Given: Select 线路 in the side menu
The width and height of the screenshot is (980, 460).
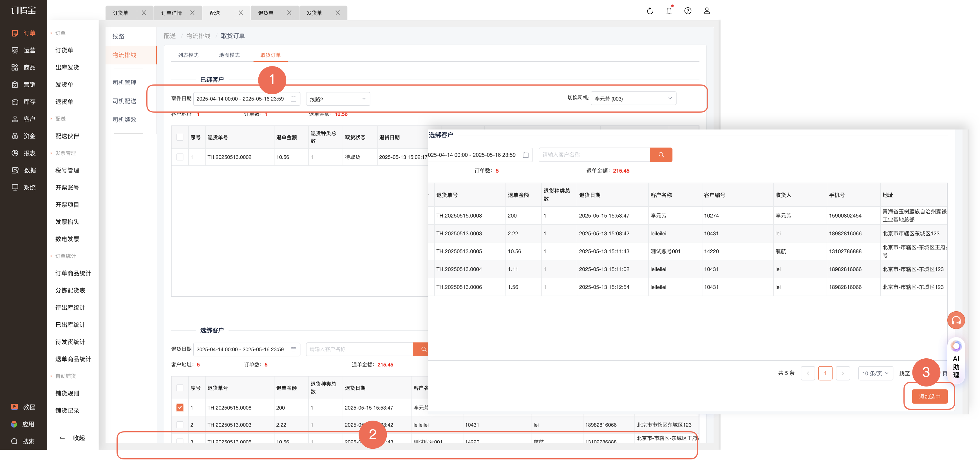Looking at the screenshot, I should (x=118, y=36).
